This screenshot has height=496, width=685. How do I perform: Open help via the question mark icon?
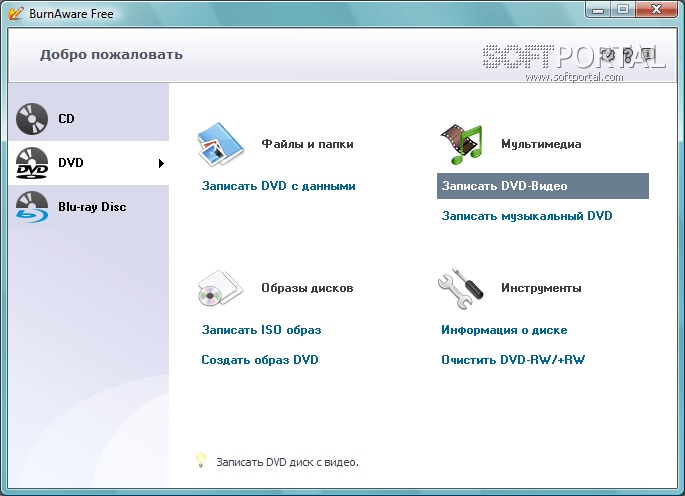pyautogui.click(x=628, y=55)
